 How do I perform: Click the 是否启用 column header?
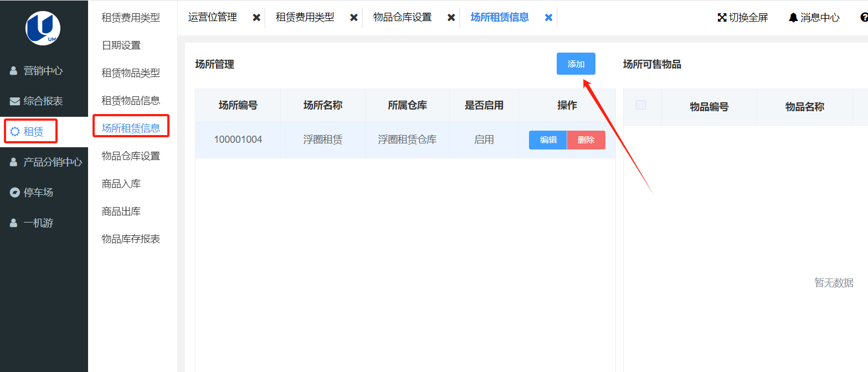484,105
